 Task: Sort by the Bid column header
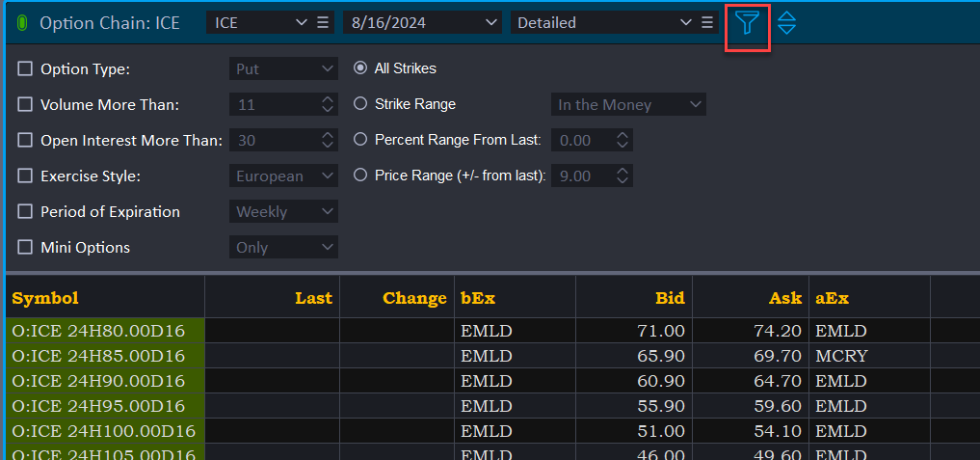tap(669, 298)
